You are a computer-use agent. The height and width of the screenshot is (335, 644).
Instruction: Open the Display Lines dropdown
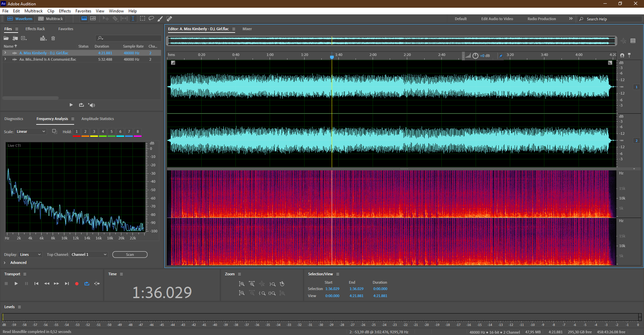point(30,255)
